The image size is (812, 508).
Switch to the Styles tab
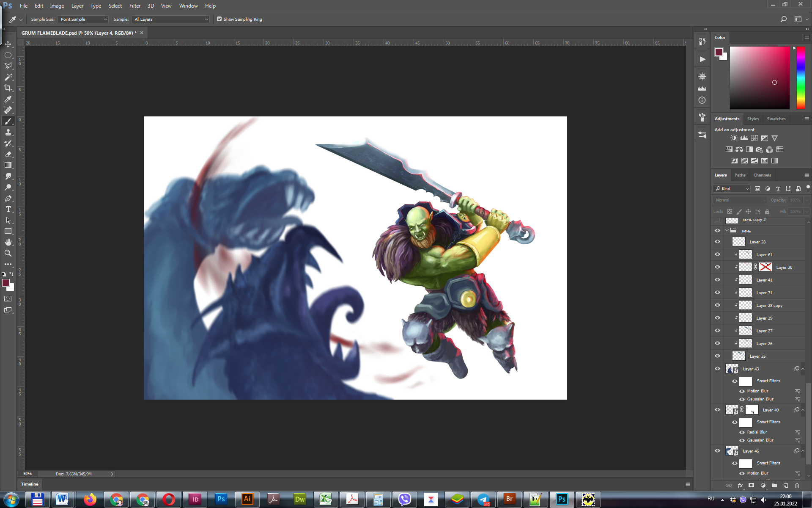coord(753,119)
